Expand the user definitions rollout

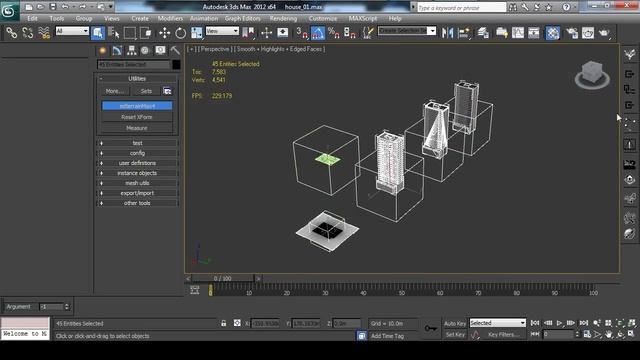[x=137, y=163]
